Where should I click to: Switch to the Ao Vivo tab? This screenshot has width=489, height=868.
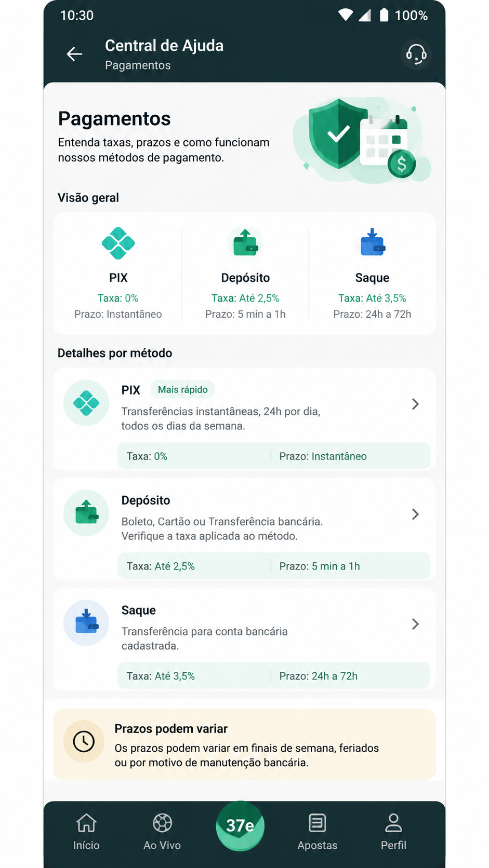(x=162, y=831)
